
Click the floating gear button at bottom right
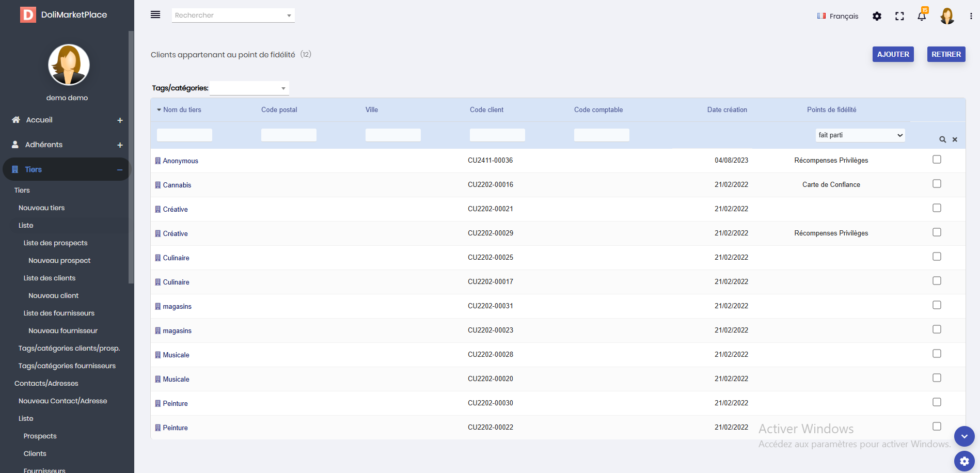pos(964,461)
